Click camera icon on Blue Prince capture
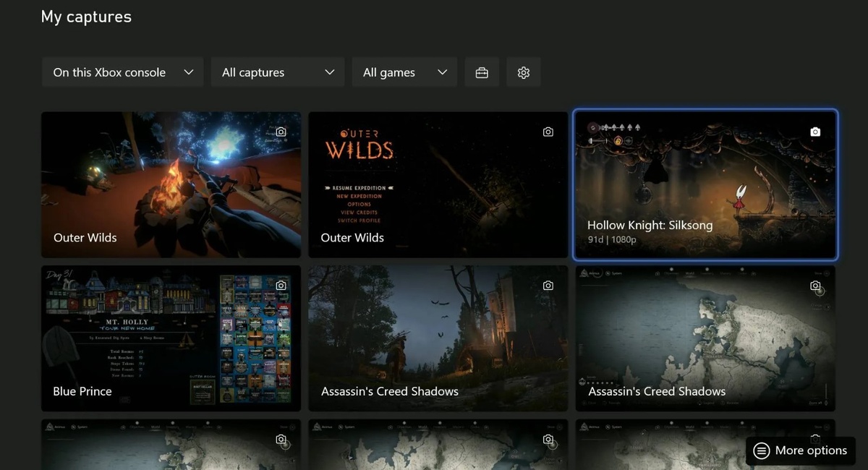The width and height of the screenshot is (868, 470). (x=281, y=286)
